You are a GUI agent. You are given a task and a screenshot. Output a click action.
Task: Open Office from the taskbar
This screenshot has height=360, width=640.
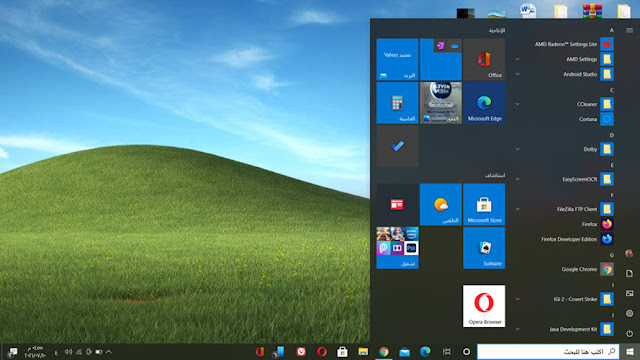[260, 351]
